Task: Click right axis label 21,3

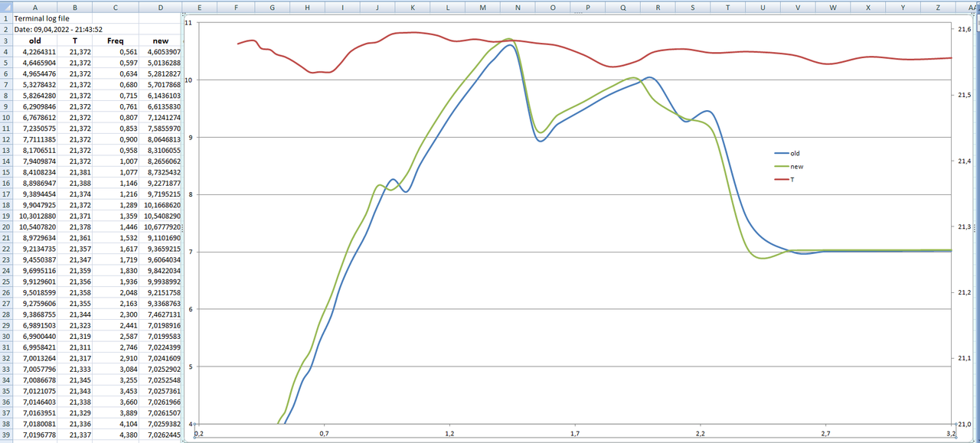Action: tap(964, 226)
